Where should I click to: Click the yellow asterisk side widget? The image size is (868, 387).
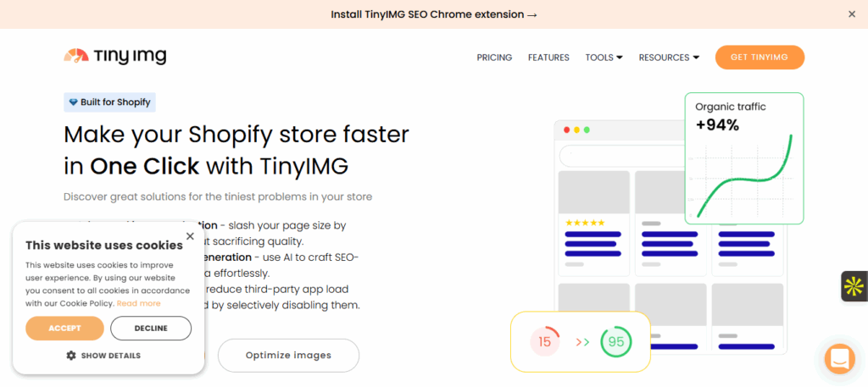854,286
